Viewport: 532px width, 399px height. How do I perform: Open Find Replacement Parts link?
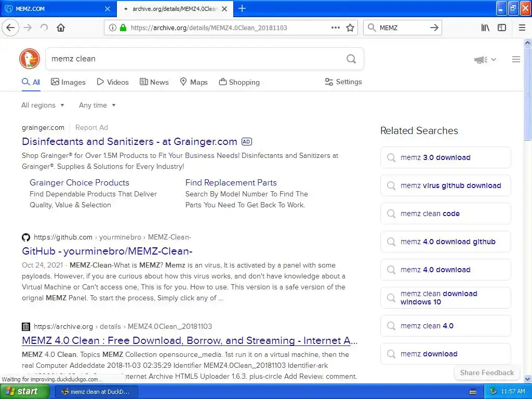pyautogui.click(x=231, y=182)
